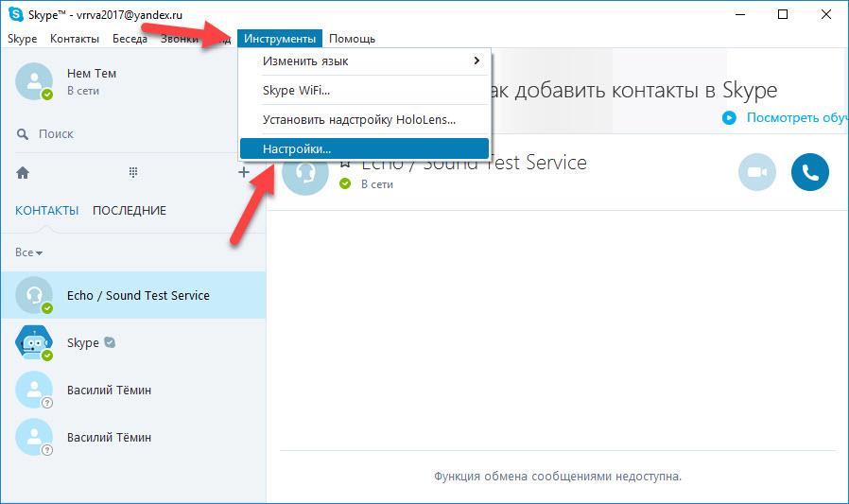Open the Skype menu in menu bar
This screenshot has height=504, width=849.
[22, 39]
